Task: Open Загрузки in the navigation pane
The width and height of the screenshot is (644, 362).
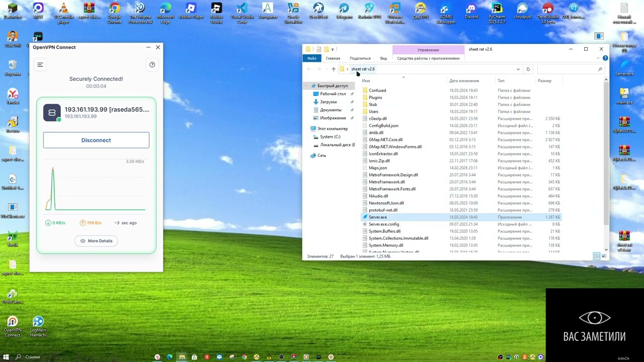Action: coord(328,102)
